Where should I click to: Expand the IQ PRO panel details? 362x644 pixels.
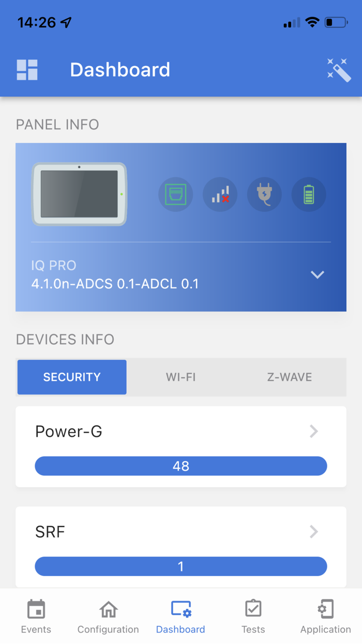(317, 275)
